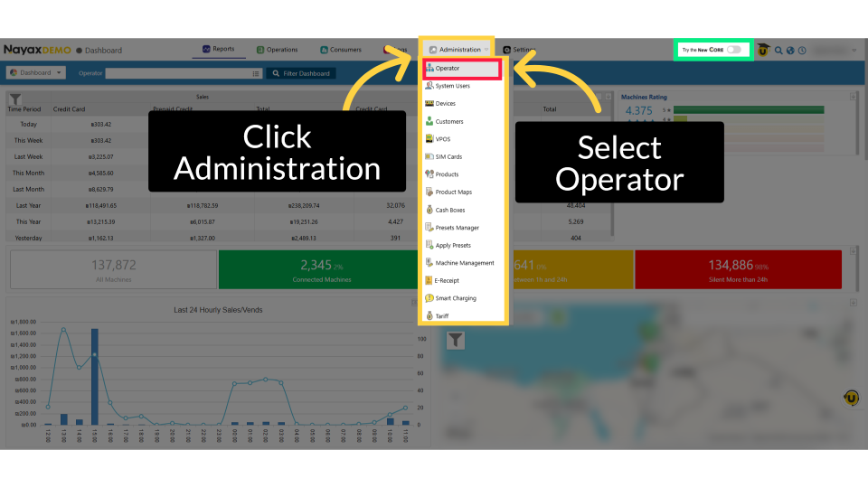The image size is (868, 488).
Task: Click the Machine Management icon
Action: [429, 262]
